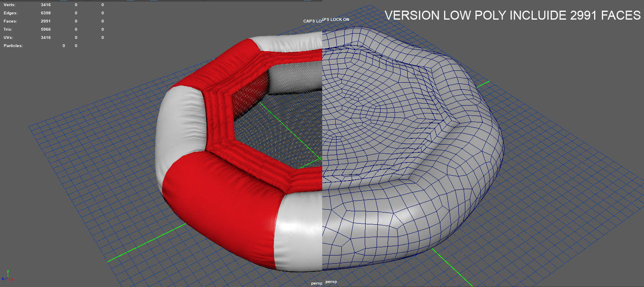
Task: Click the Verts label in the HUD
Action: pyautogui.click(x=10, y=5)
